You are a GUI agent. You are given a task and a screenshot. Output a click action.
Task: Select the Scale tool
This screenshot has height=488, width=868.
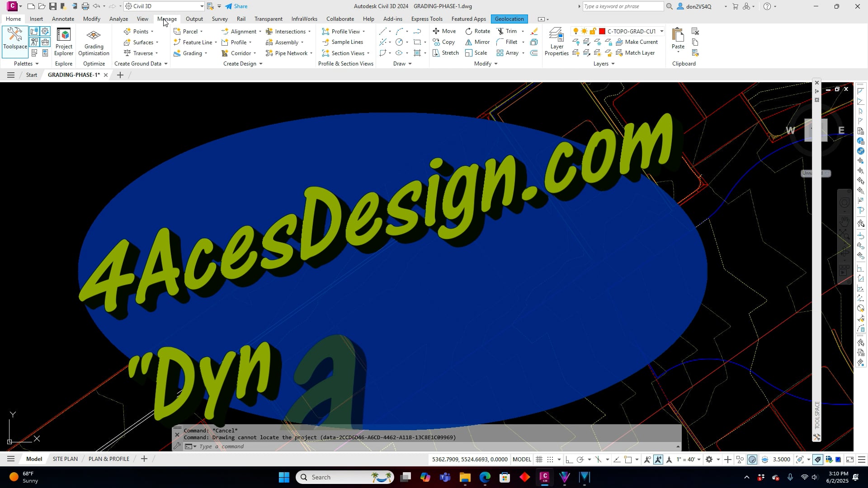476,53
